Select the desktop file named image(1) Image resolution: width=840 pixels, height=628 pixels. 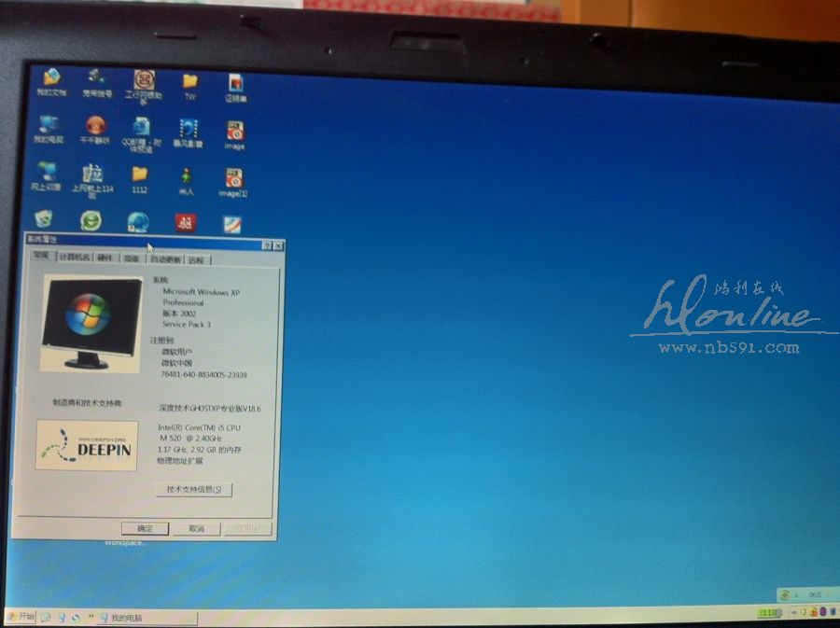point(233,183)
